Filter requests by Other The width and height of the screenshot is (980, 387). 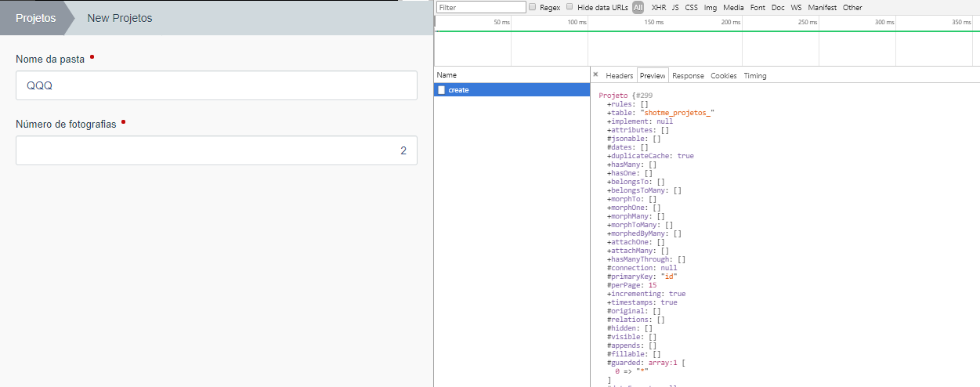(x=852, y=8)
